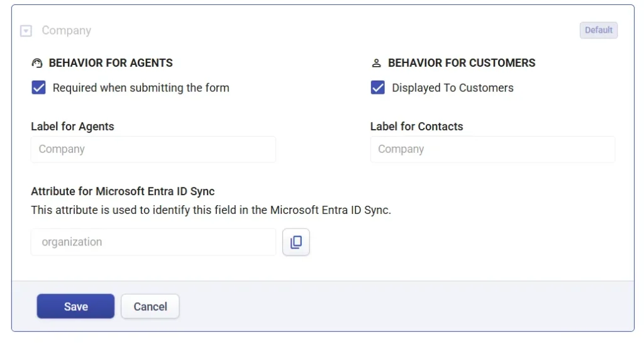The height and width of the screenshot is (343, 644).
Task: Copy the organization attribute to clipboard
Action: click(296, 242)
